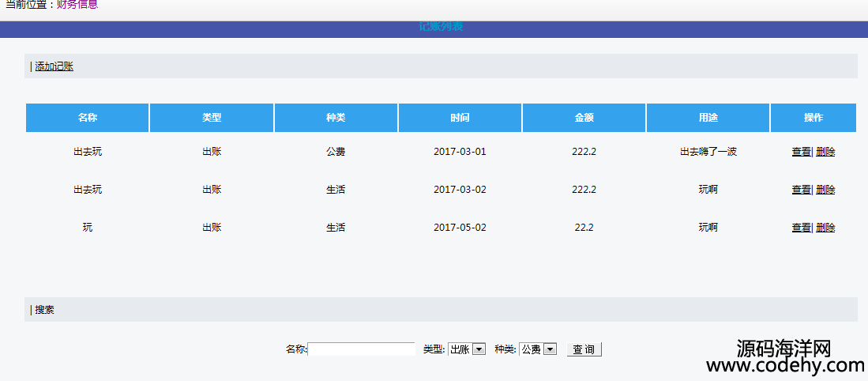Click the 22.2 amount cell
Image resolution: width=868 pixels, height=381 pixels.
(x=584, y=228)
